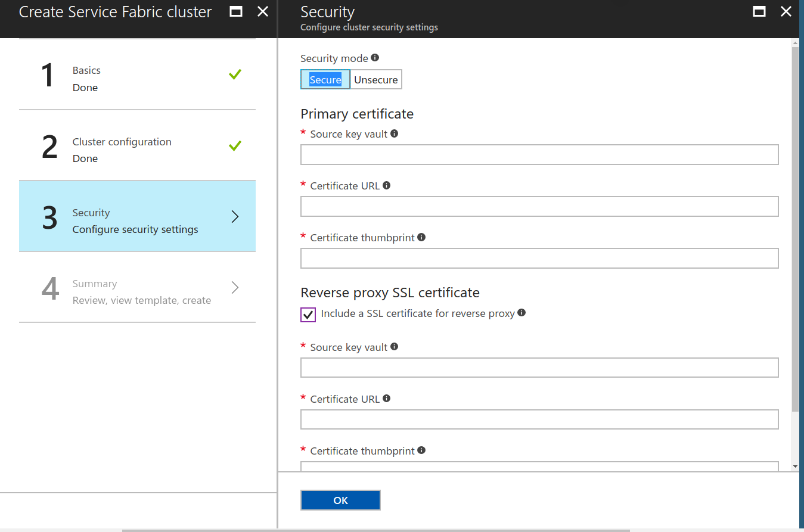The width and height of the screenshot is (804, 532).
Task: Click info icon next to Security mode
Action: click(375, 58)
